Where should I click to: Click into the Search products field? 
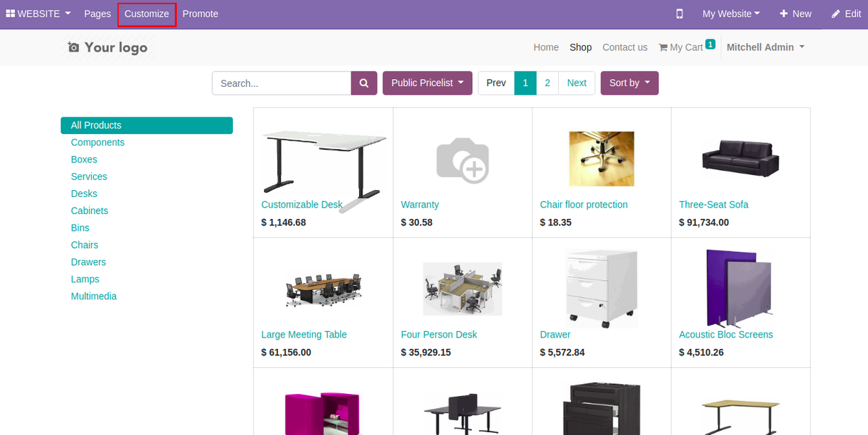(282, 83)
